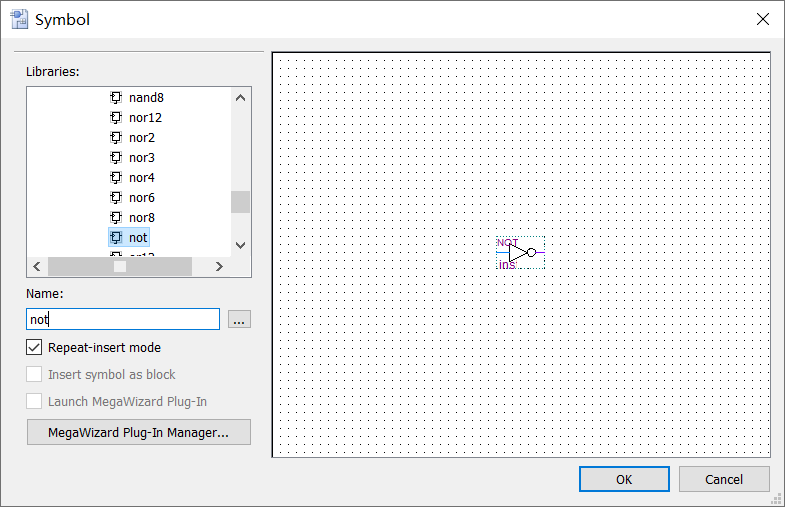Confirm with the OK button

pos(624,479)
